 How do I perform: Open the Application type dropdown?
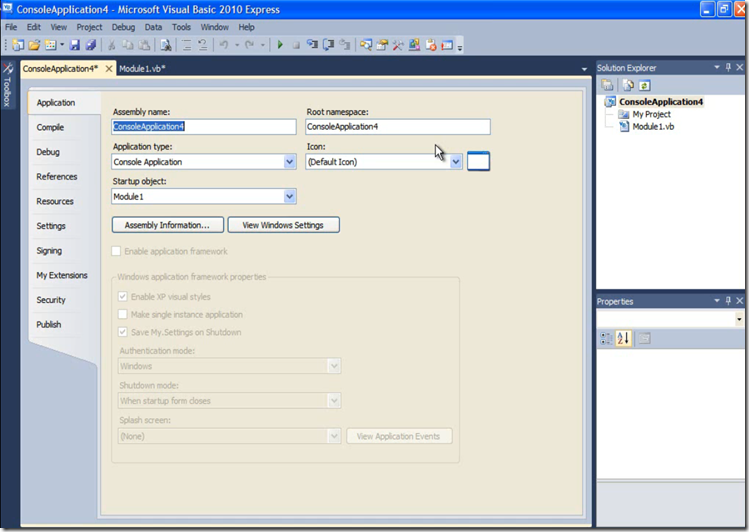pyautogui.click(x=289, y=162)
